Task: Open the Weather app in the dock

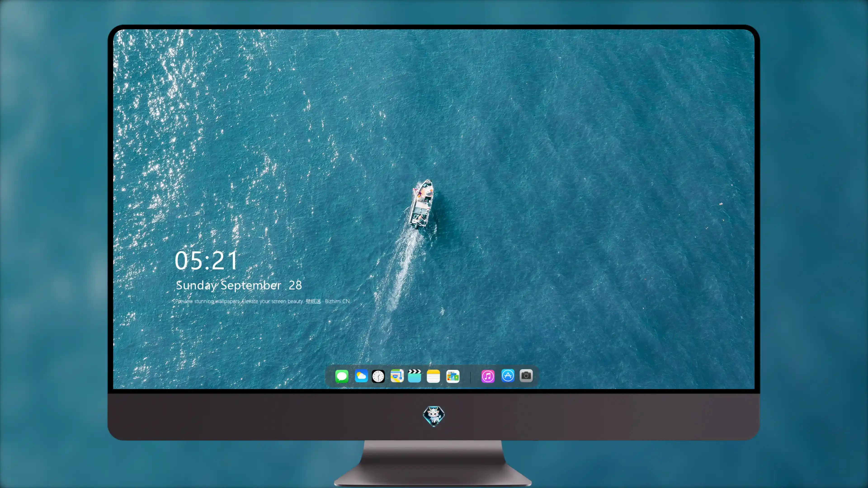Action: (361, 376)
